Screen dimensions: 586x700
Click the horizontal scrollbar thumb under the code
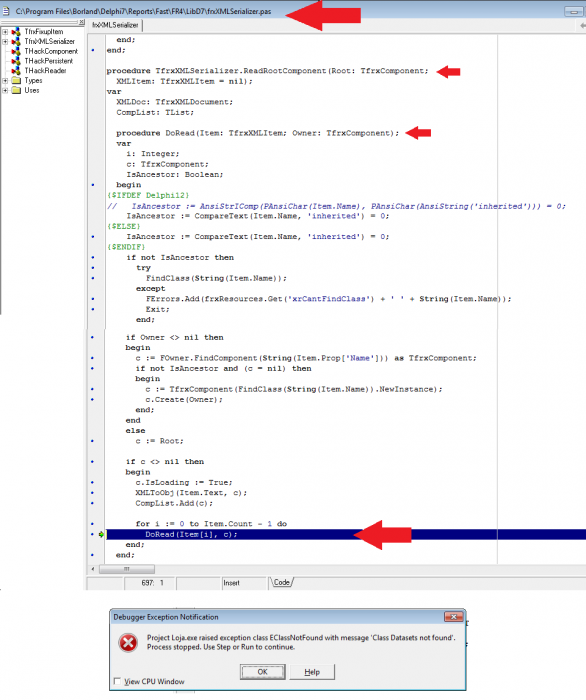click(x=127, y=569)
